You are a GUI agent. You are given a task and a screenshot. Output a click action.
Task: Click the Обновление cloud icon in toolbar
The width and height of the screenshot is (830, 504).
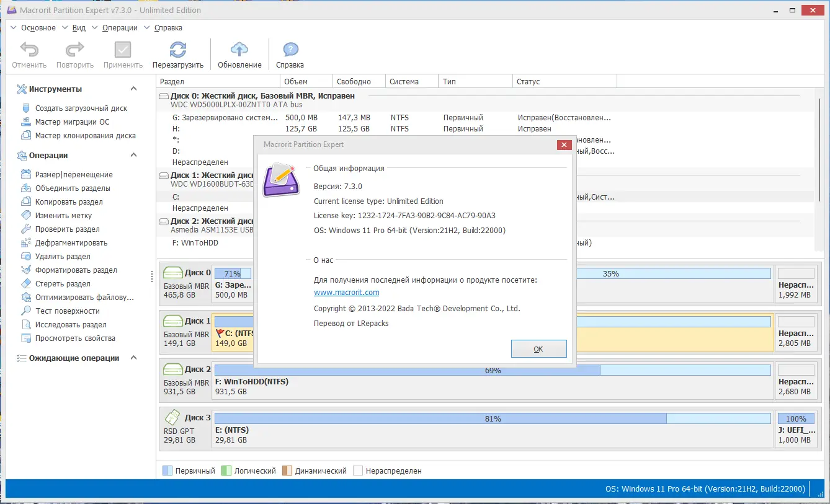[x=239, y=50]
